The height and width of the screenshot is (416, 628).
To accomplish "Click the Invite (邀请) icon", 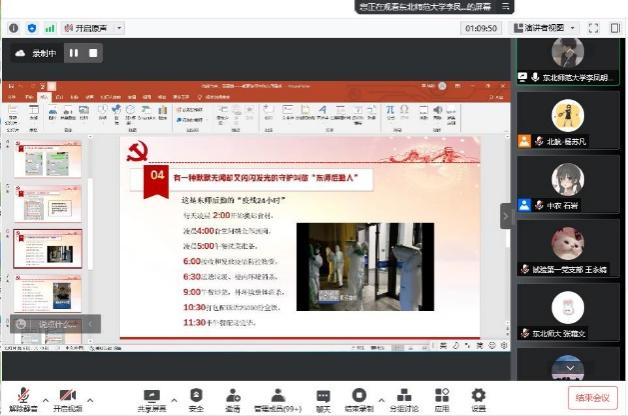I will (x=232, y=397).
